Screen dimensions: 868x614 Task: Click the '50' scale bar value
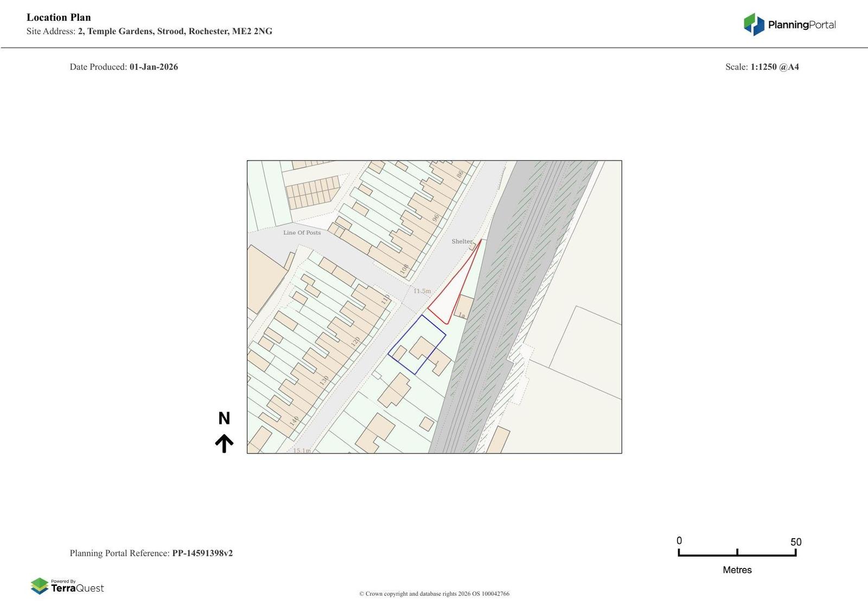tap(796, 542)
